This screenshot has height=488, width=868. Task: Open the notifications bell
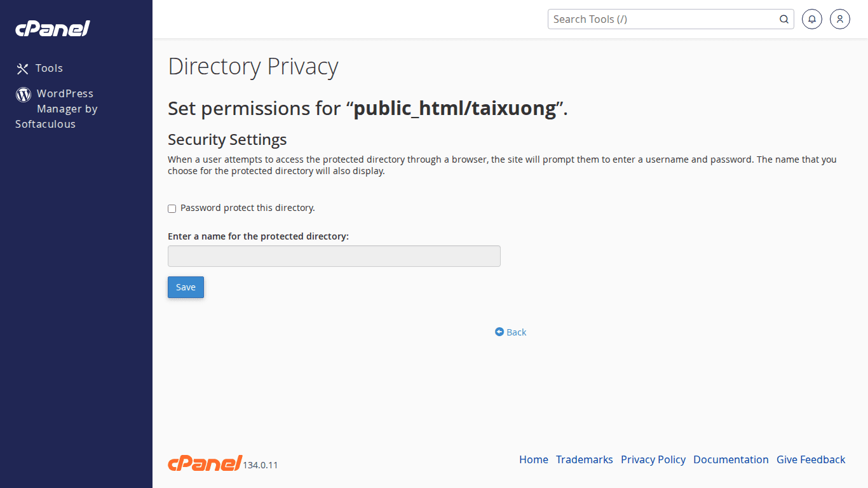click(812, 19)
